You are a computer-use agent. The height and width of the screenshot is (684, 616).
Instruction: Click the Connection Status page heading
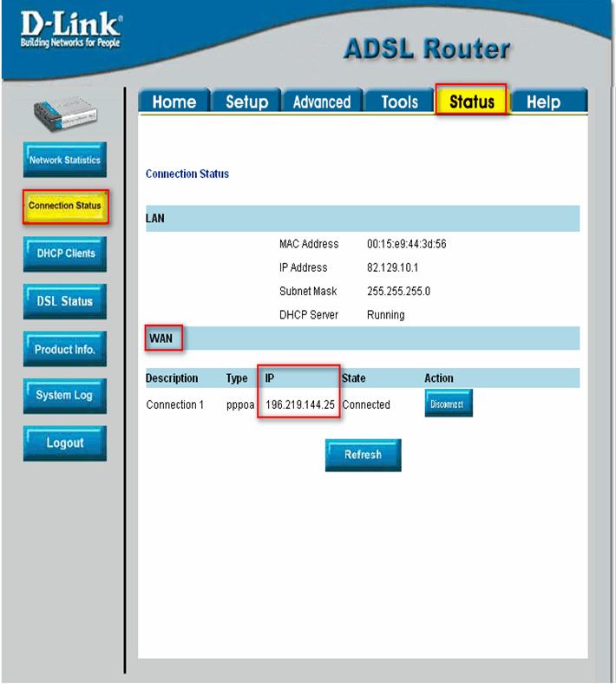(187, 174)
